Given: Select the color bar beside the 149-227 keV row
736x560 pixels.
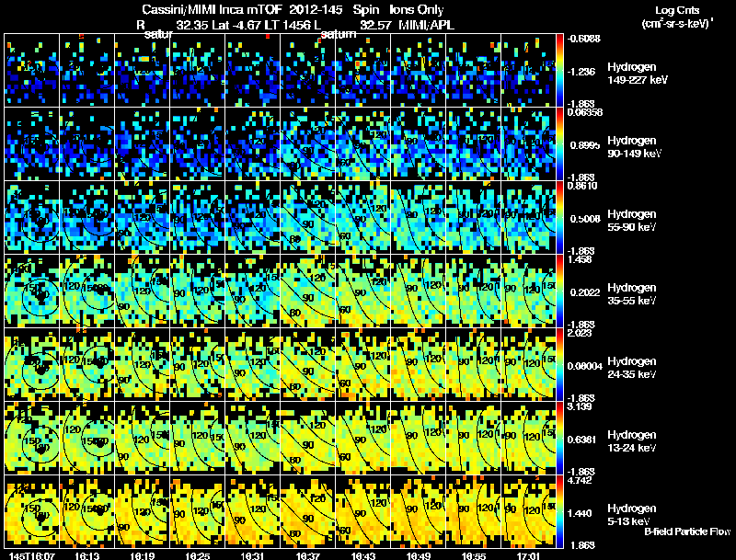Looking at the screenshot, I should tap(559, 70).
